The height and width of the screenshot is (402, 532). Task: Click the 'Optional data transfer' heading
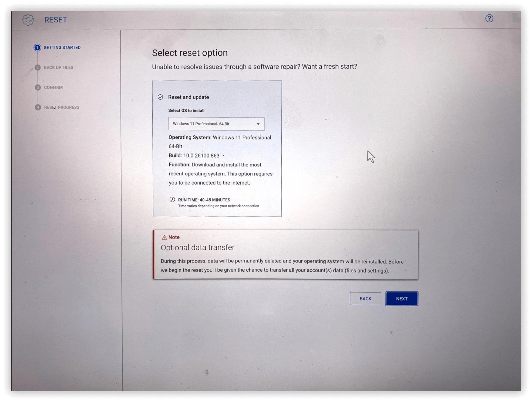(198, 248)
